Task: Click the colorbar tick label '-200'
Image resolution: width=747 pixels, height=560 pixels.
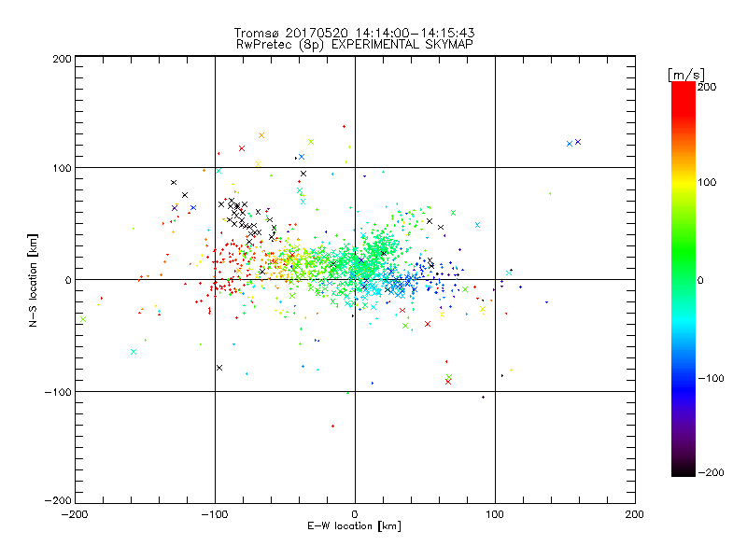Action: (x=711, y=472)
